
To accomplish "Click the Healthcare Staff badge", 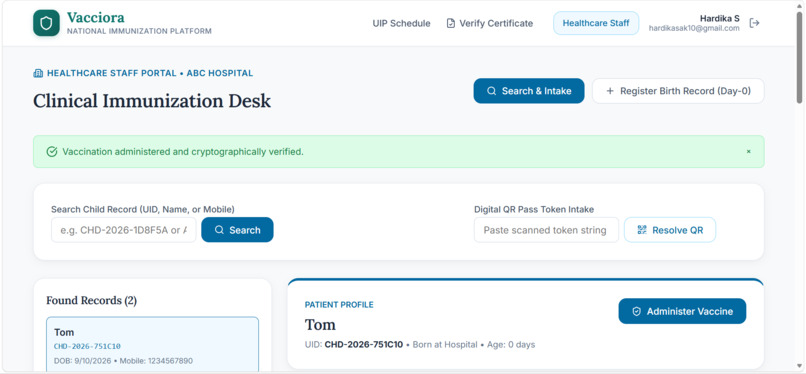I will click(x=596, y=23).
